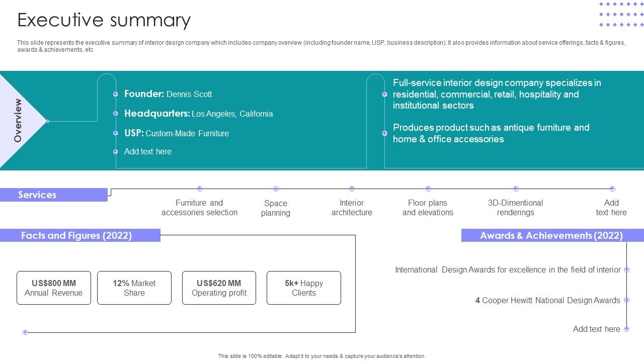Image resolution: width=644 pixels, height=362 pixels.
Task: Click 'Add text here' at the end of Services
Action: pyautogui.click(x=611, y=208)
